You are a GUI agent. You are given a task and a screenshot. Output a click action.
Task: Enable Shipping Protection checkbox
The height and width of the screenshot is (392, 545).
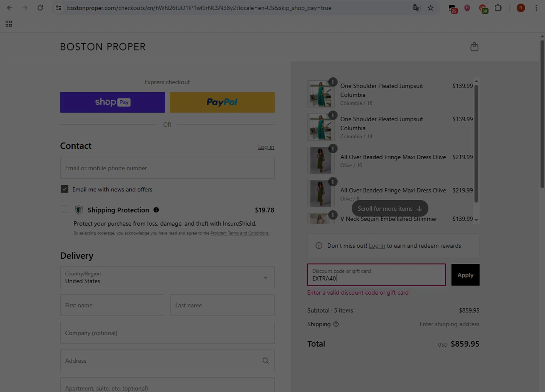[x=64, y=209]
